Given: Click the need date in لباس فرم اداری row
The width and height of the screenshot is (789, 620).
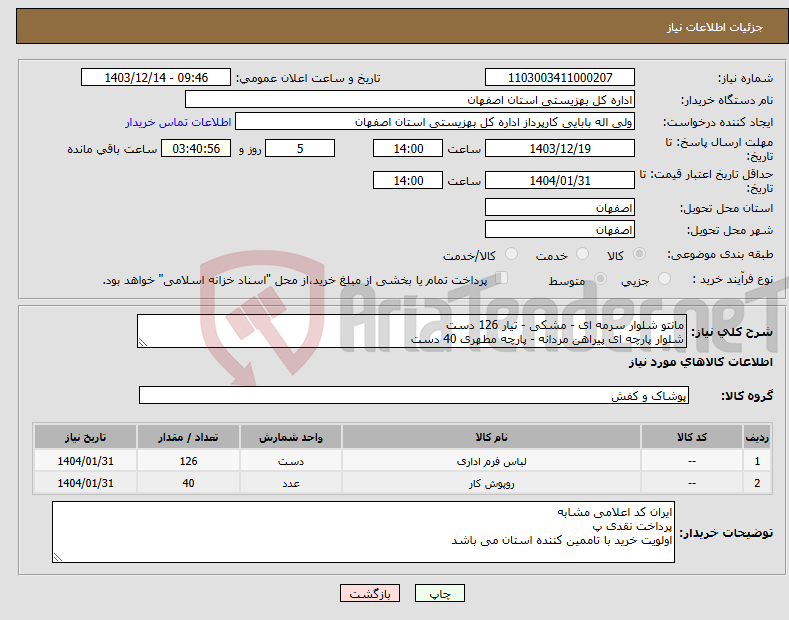Looking at the screenshot, I should tap(86, 461).
